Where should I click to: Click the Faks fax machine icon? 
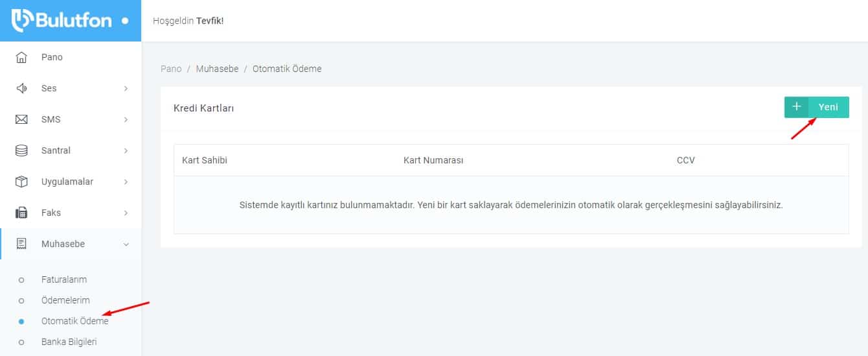point(21,213)
